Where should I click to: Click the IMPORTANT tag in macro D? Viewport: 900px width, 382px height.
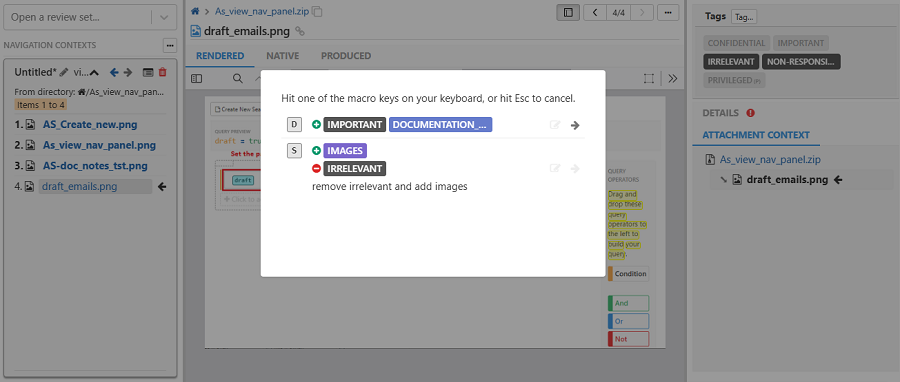[x=355, y=124]
